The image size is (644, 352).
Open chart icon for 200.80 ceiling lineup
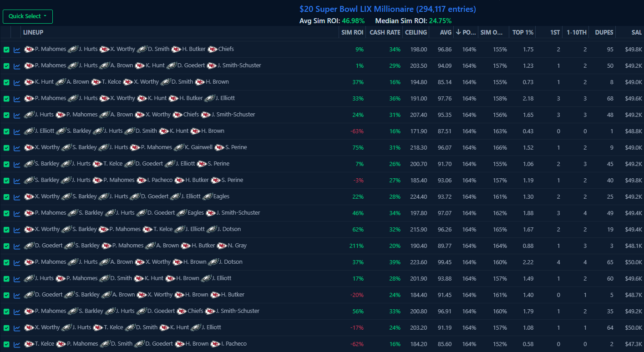tap(17, 312)
